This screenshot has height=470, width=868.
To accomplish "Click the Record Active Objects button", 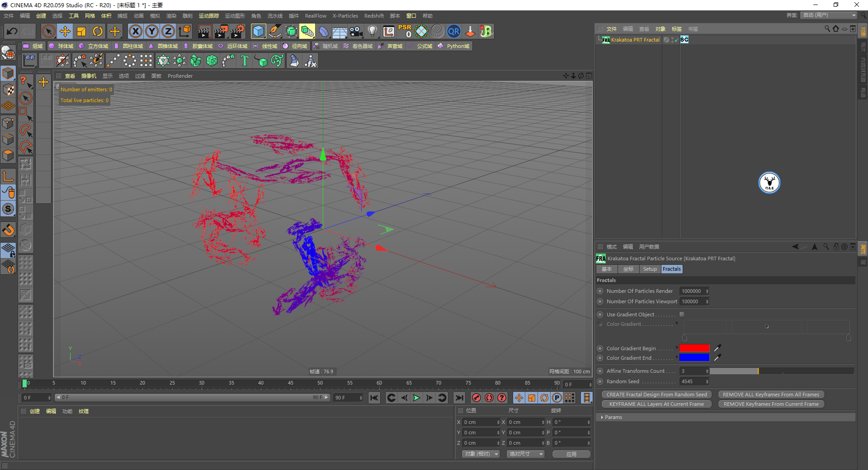I will (x=476, y=398).
